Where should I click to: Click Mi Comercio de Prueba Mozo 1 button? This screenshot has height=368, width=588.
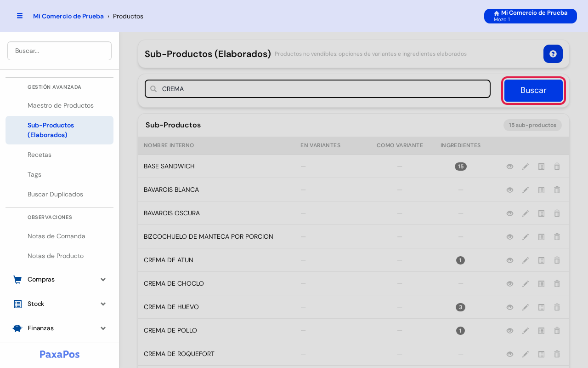(x=531, y=16)
